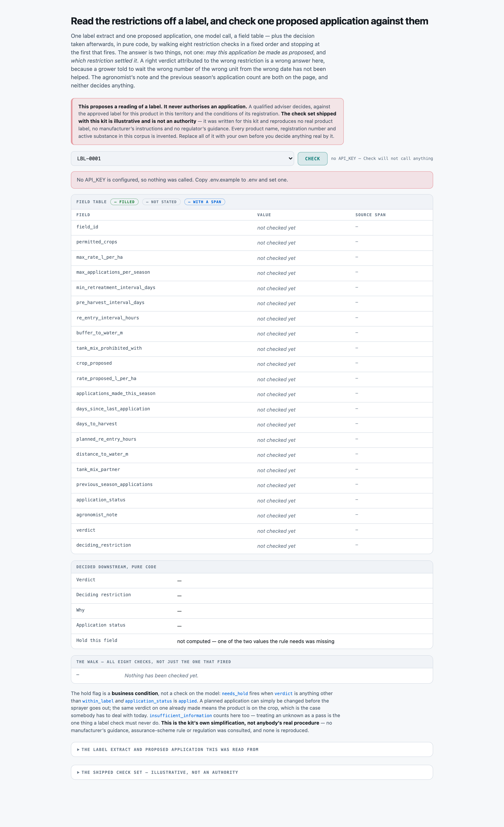
Task: Click the application_status code term in paragraph
Action: pos(148,701)
